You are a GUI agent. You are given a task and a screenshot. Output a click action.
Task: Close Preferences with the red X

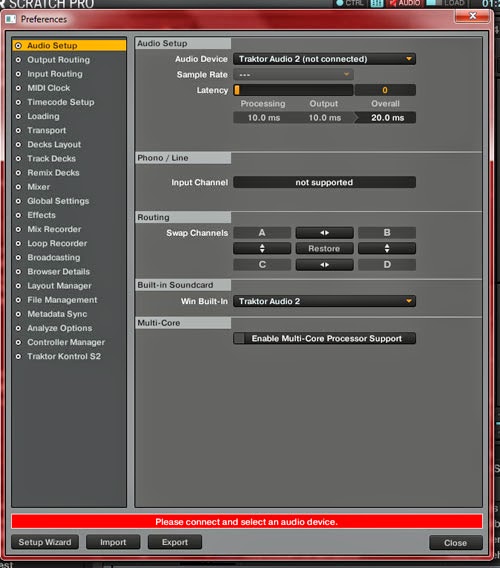click(x=473, y=16)
